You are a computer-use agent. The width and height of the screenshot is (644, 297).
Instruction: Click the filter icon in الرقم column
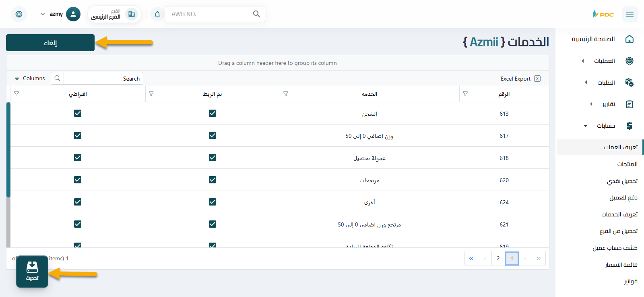(465, 94)
